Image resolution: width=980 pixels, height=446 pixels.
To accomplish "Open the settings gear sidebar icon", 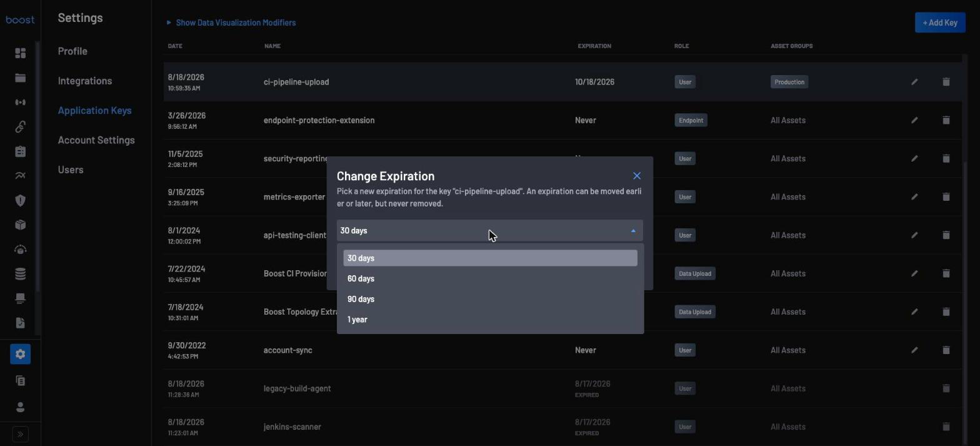I will 20,354.
